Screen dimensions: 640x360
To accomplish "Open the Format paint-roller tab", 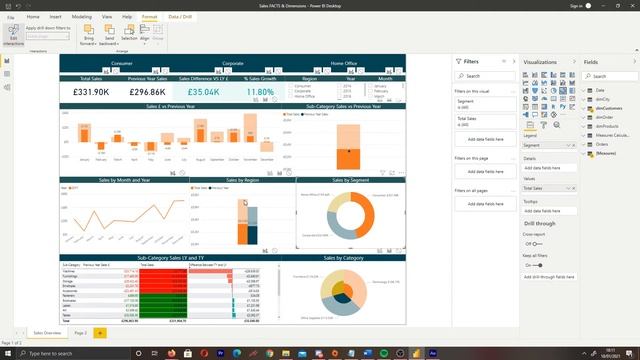I will click(x=543, y=125).
